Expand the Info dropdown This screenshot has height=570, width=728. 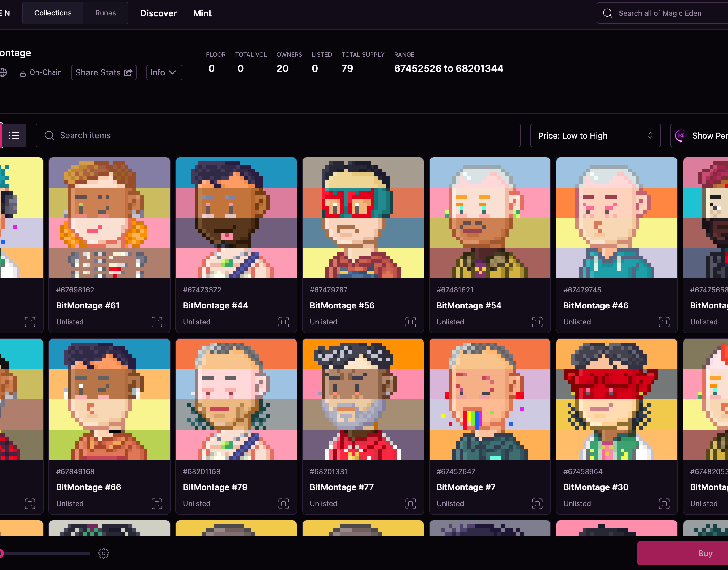click(x=164, y=72)
